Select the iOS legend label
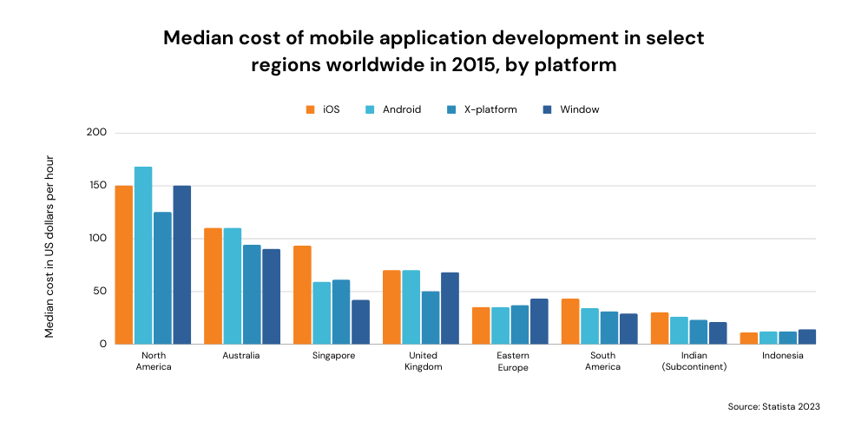868x434 pixels. point(331,109)
